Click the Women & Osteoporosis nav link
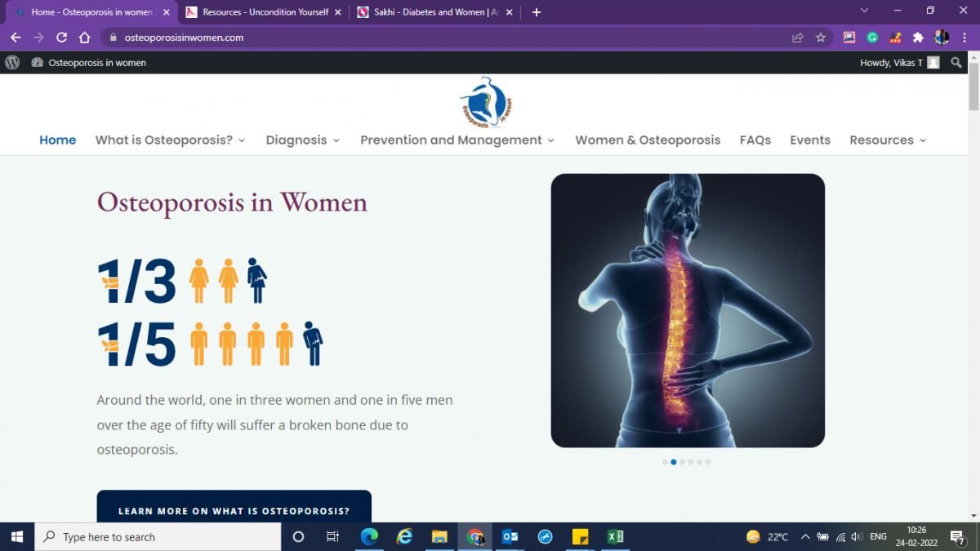 648,140
